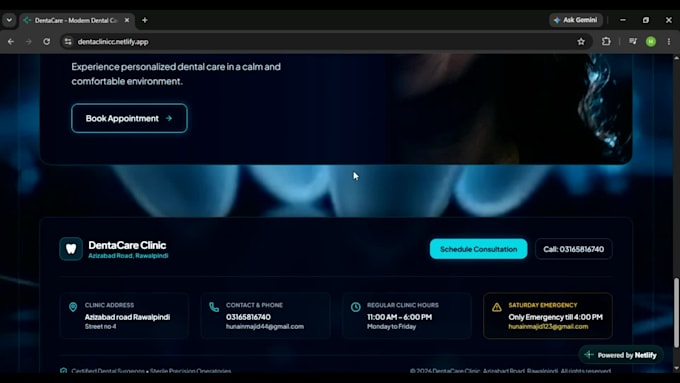The width and height of the screenshot is (680, 383).
Task: Reload the page with the refresh icon
Action: pyautogui.click(x=46, y=42)
